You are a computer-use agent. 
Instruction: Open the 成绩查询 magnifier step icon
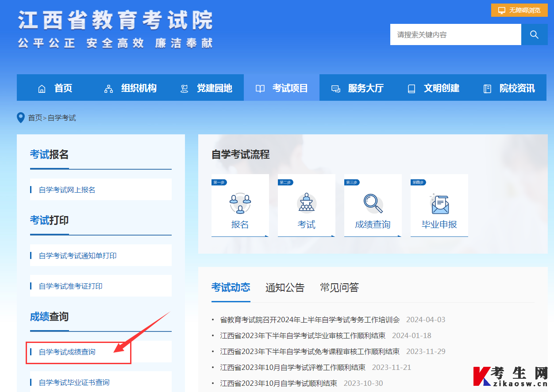[373, 203]
